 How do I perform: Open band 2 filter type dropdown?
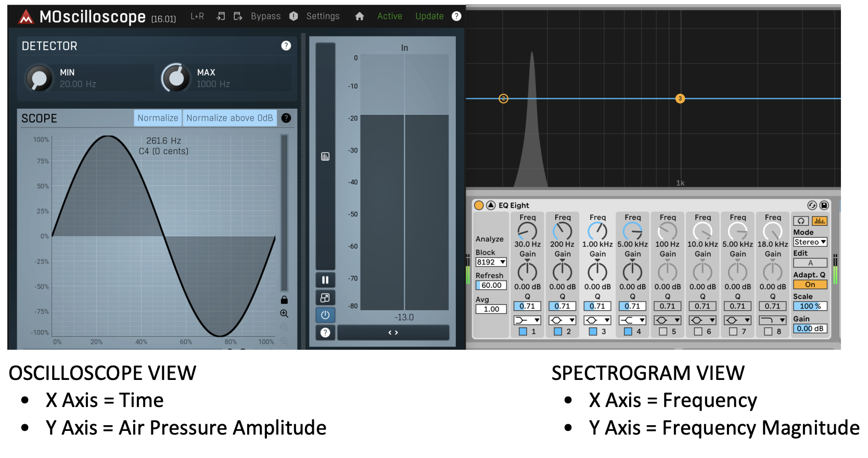pos(563,320)
